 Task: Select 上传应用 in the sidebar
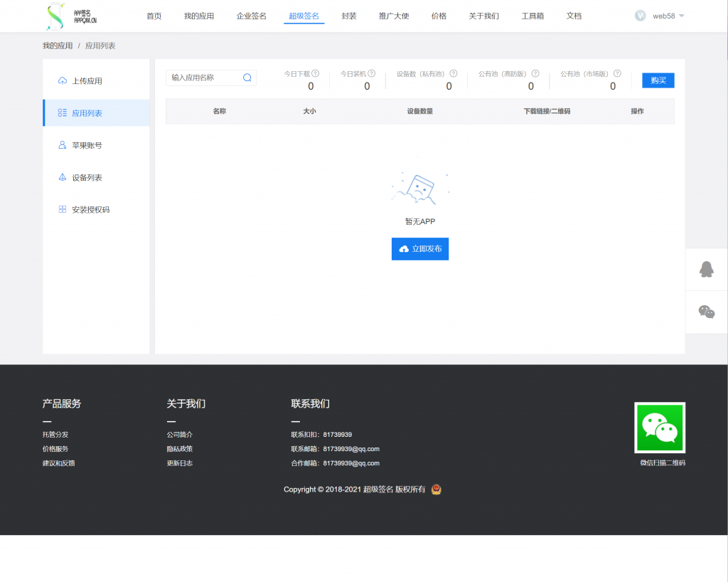click(87, 81)
